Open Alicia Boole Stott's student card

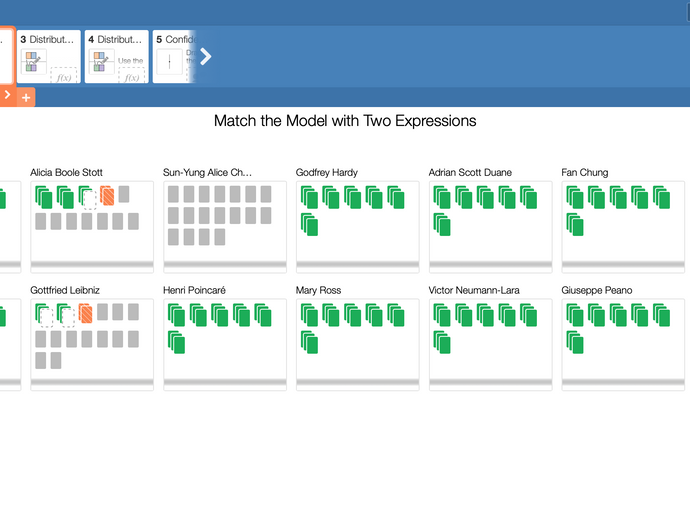point(92,227)
